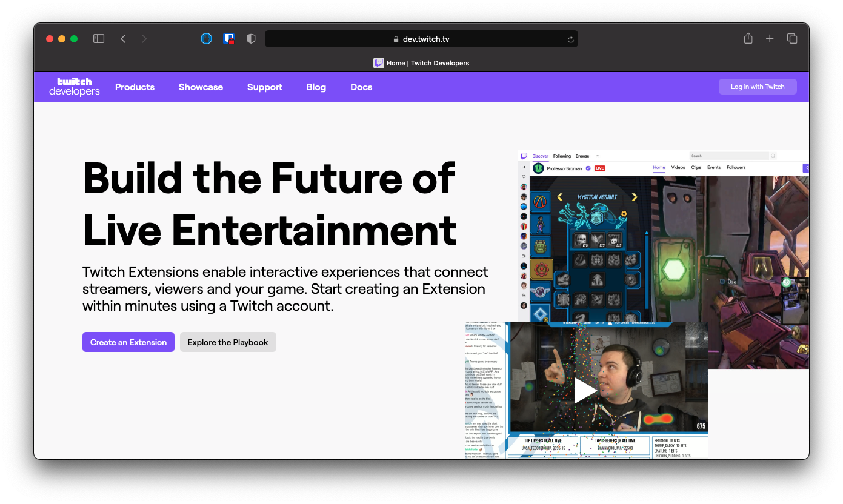This screenshot has width=843, height=504.
Task: Play the stream video via the play button
Action: coord(585,391)
